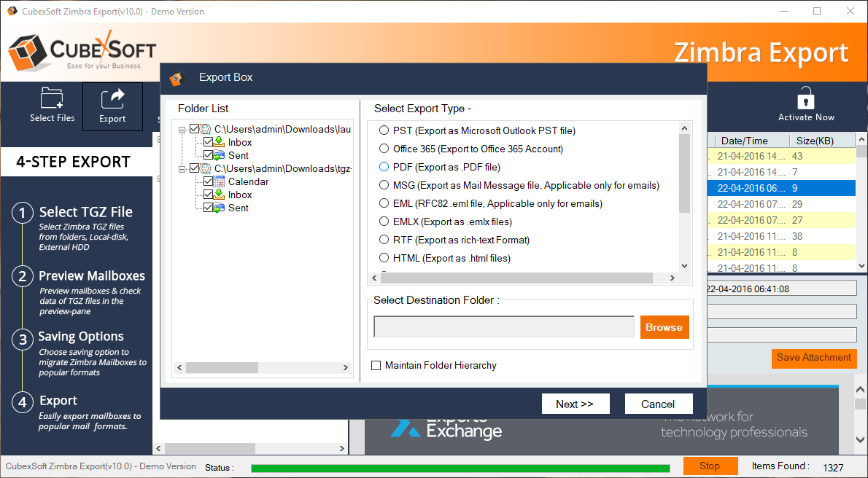Select the PDF export type radio button

click(384, 166)
